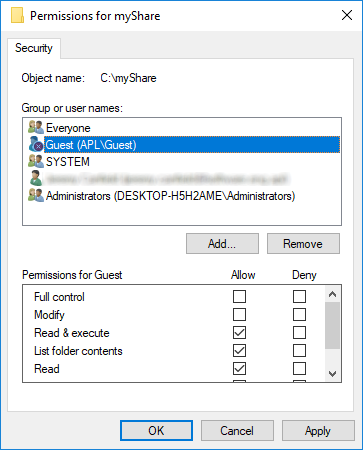Click the Read & execute label
Viewport: 363px width, 450px height.
[72, 333]
